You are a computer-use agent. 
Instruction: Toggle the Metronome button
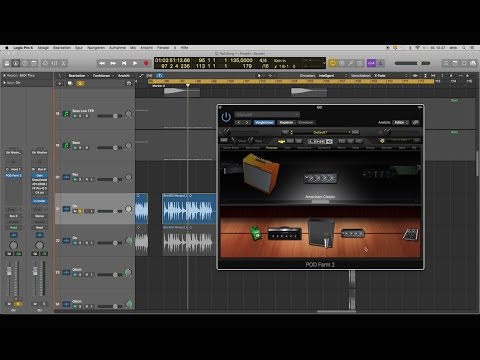click(380, 63)
